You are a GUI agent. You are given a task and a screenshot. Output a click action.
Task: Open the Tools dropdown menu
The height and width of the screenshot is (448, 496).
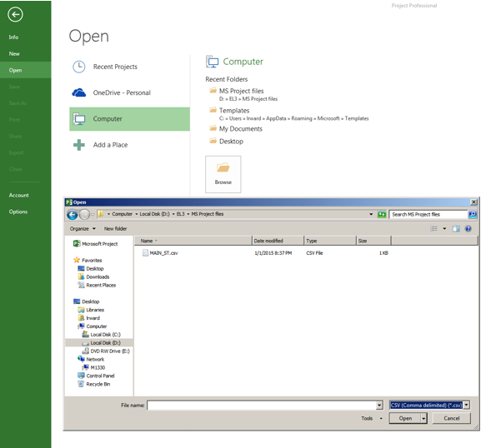pos(372,418)
